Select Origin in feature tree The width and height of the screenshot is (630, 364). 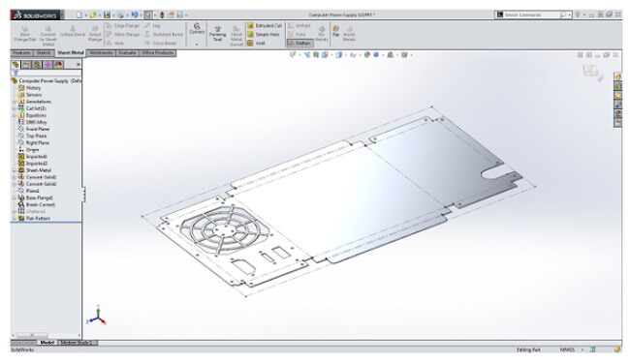point(29,150)
